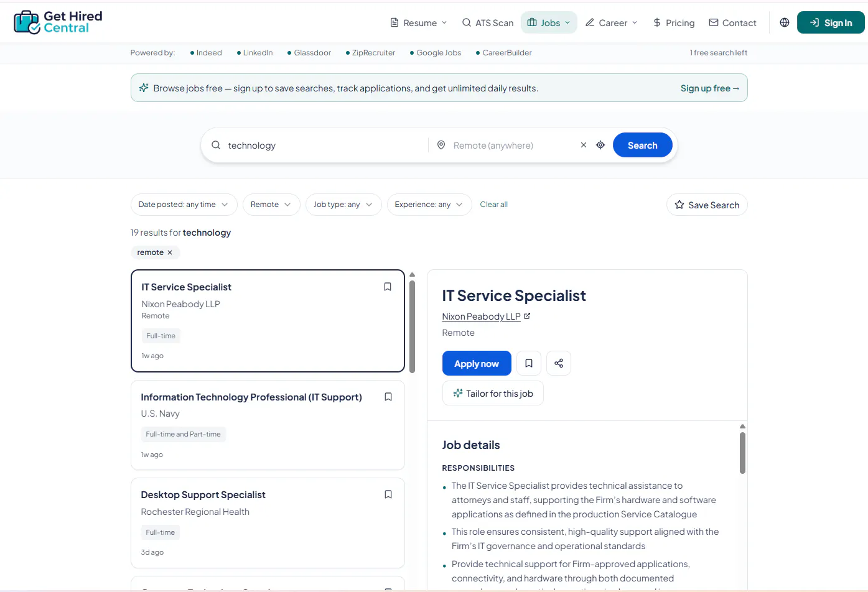
Task: Open the Information Technology Professional job card
Action: click(x=268, y=425)
